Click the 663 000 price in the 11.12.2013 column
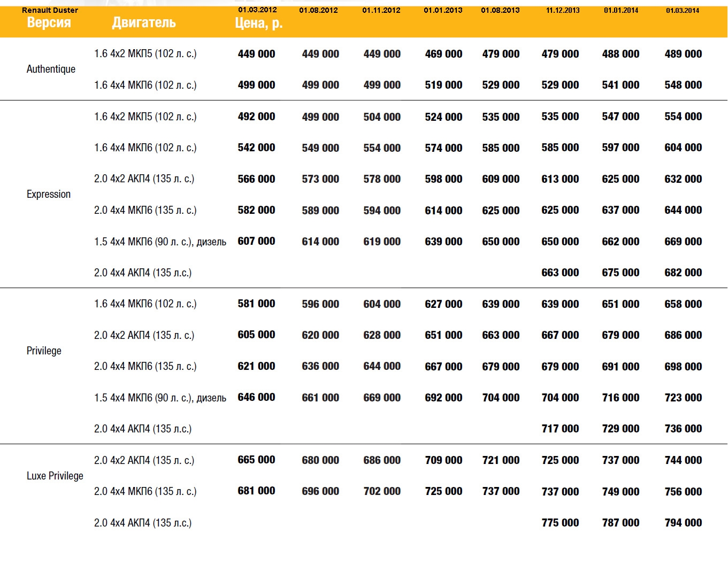 tap(560, 273)
